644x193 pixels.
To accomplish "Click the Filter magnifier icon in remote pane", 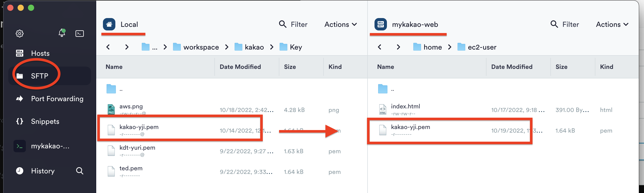I will tap(554, 24).
